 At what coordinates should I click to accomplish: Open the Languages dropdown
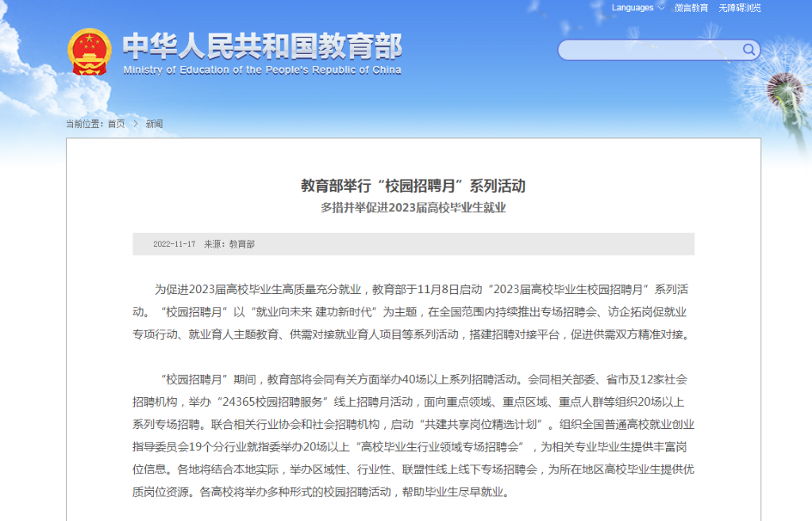(x=631, y=7)
